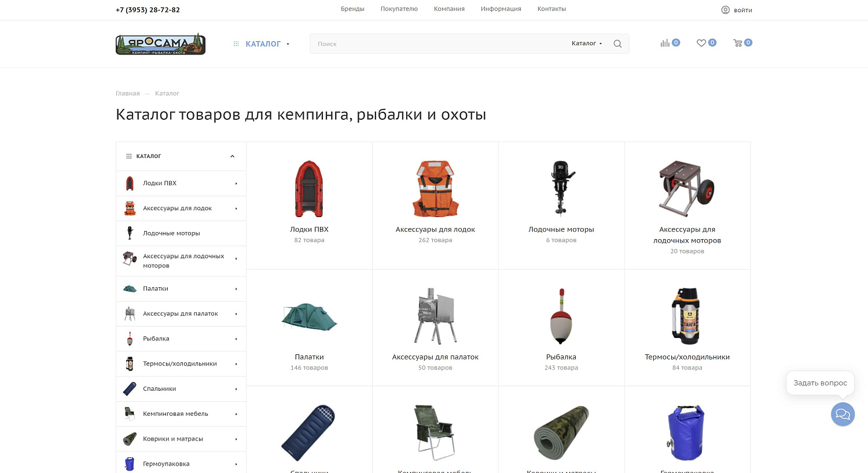
Task: Click the ВОЙТИ login link
Action: pyautogui.click(x=742, y=10)
